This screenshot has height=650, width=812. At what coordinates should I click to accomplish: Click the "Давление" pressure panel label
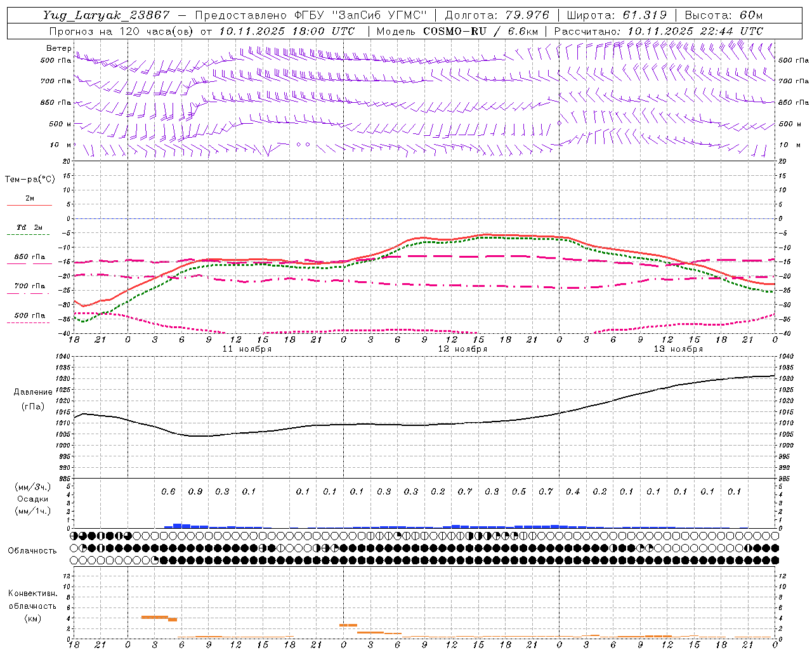[33, 392]
